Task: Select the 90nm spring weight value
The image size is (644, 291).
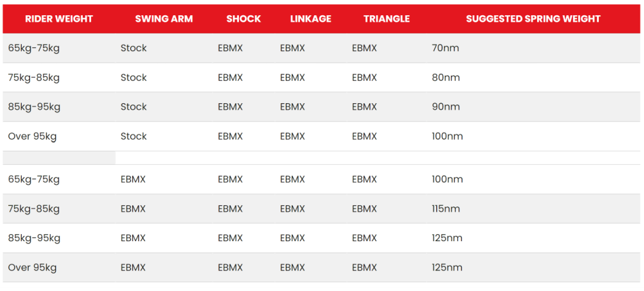Action: pos(446,107)
